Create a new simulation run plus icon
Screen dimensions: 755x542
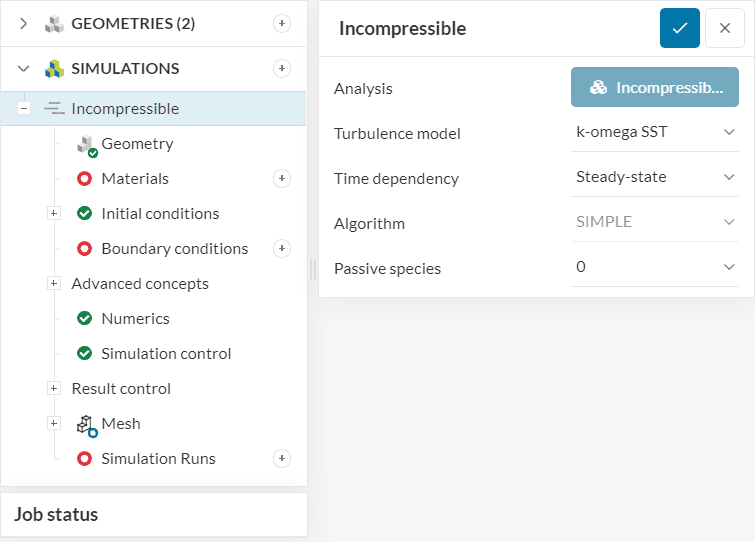pos(282,458)
